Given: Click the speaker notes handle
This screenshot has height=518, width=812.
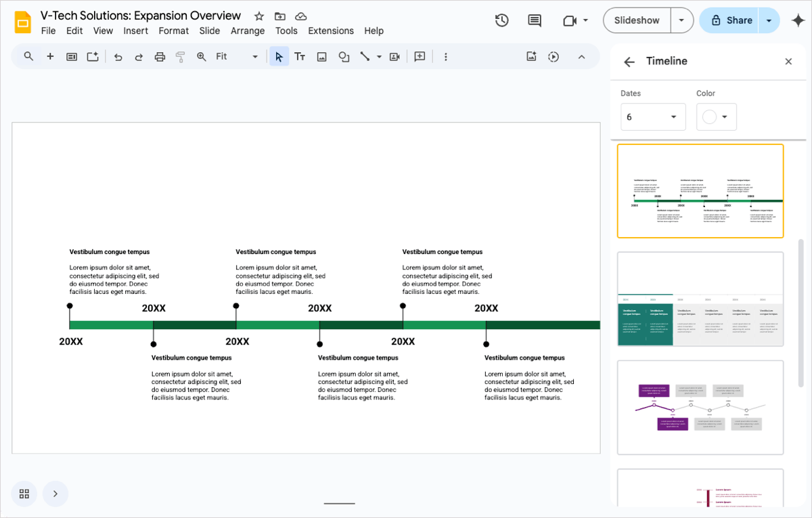Looking at the screenshot, I should [340, 503].
